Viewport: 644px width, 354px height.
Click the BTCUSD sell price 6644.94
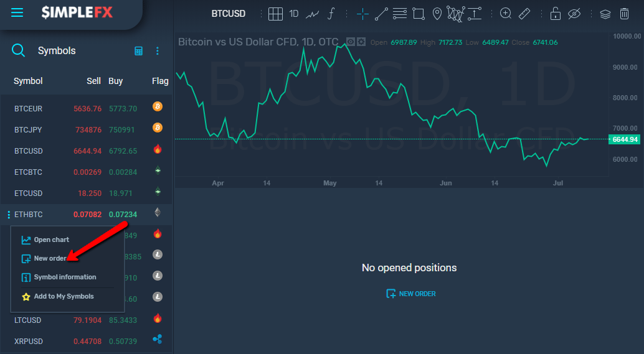(87, 151)
